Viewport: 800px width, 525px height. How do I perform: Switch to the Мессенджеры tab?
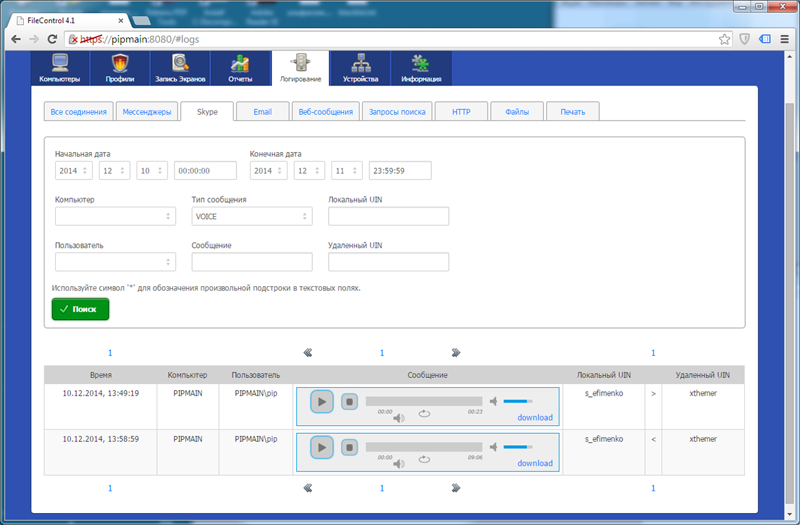click(146, 112)
